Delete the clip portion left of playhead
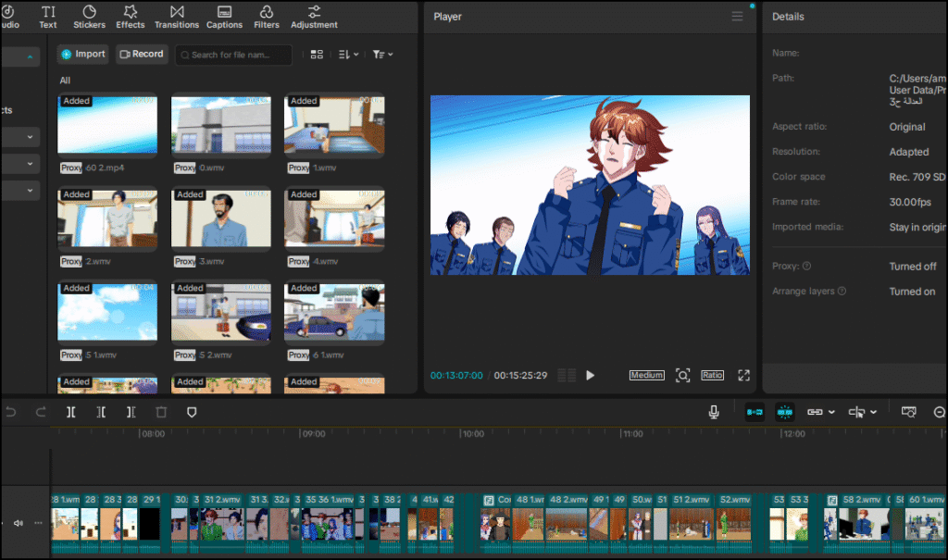The width and height of the screenshot is (948, 560). 101,413
